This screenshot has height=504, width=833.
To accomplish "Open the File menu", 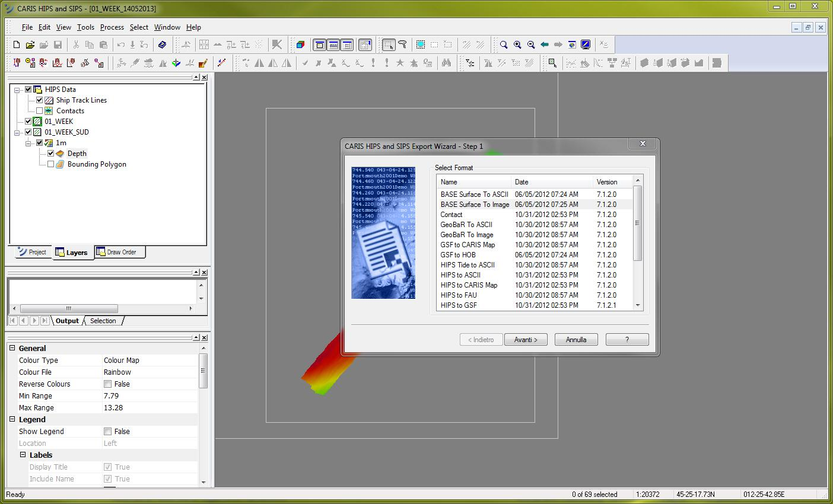I will [x=27, y=27].
